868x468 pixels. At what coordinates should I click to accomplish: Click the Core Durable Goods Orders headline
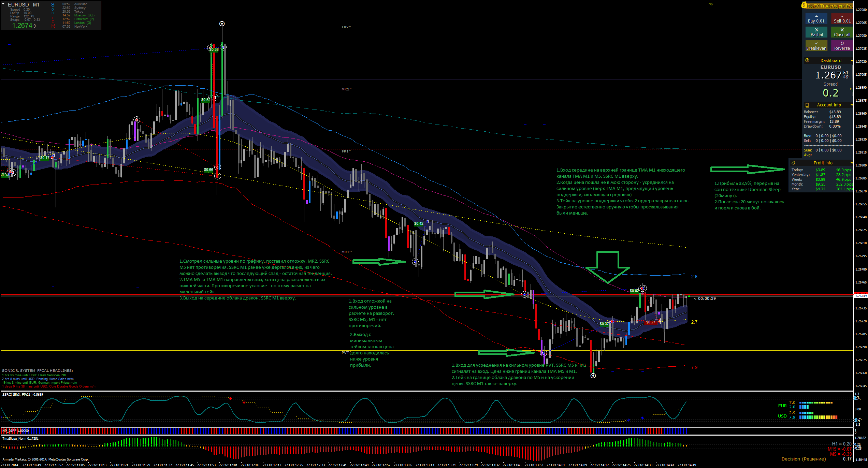[x=49, y=386]
